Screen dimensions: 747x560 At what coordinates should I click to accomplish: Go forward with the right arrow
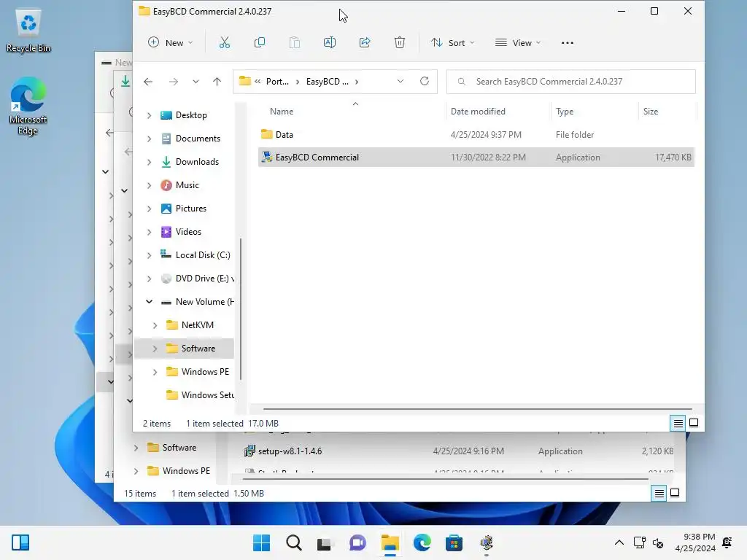click(x=174, y=82)
